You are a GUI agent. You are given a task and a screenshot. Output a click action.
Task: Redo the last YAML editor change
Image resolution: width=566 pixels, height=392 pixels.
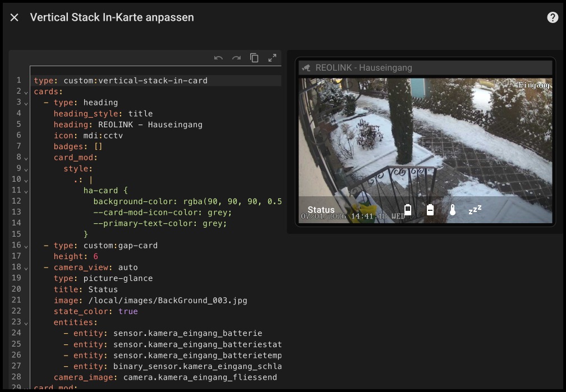click(237, 58)
